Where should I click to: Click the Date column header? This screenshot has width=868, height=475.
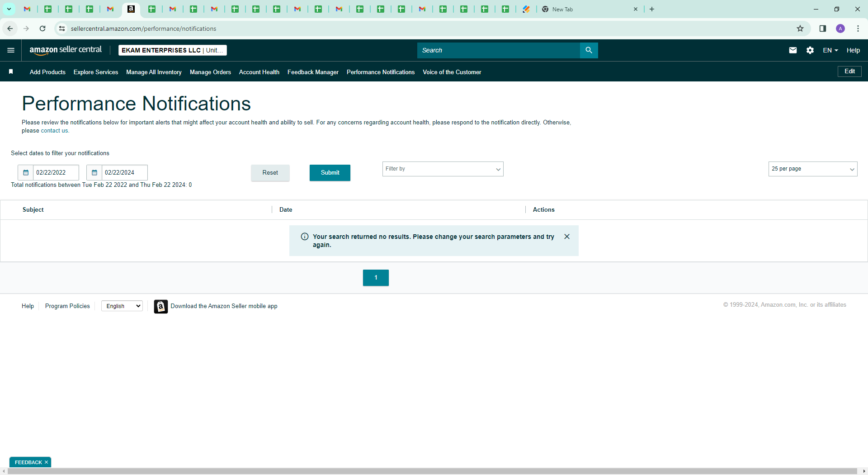tap(286, 210)
